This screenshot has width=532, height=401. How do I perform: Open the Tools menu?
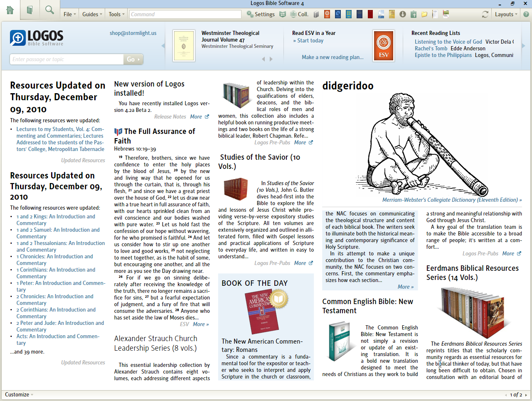tap(116, 14)
